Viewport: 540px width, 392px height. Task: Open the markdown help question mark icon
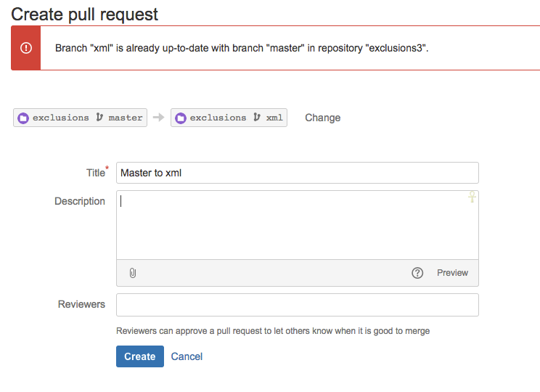[x=417, y=273]
